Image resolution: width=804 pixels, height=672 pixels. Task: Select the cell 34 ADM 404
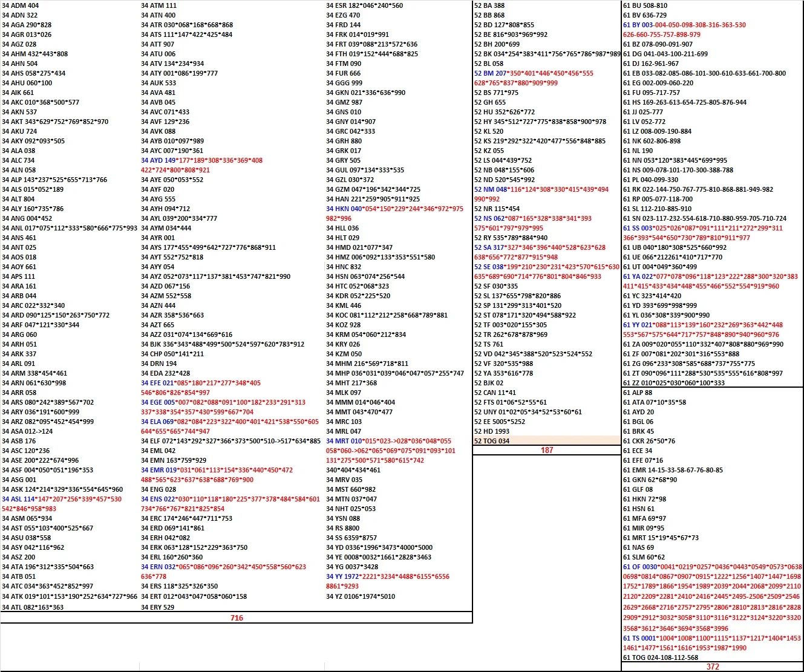point(24,5)
